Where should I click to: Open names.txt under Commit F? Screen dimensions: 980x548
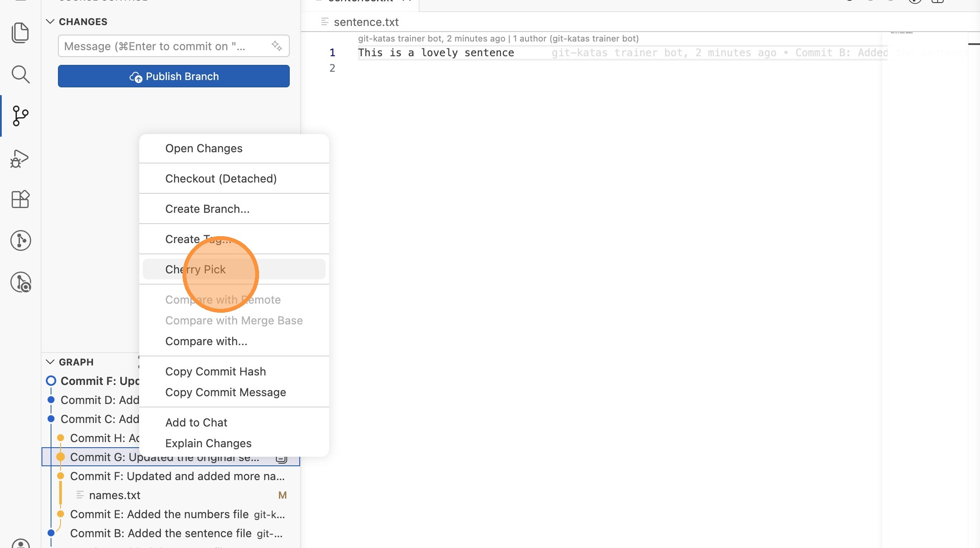[115, 495]
